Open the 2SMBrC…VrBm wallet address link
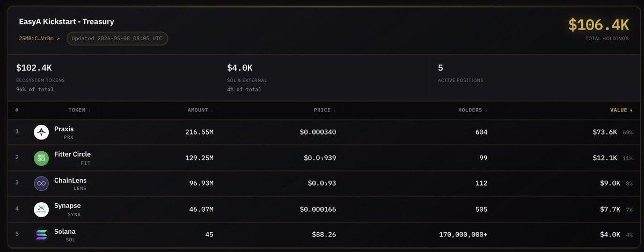644x252 pixels. click(x=36, y=39)
